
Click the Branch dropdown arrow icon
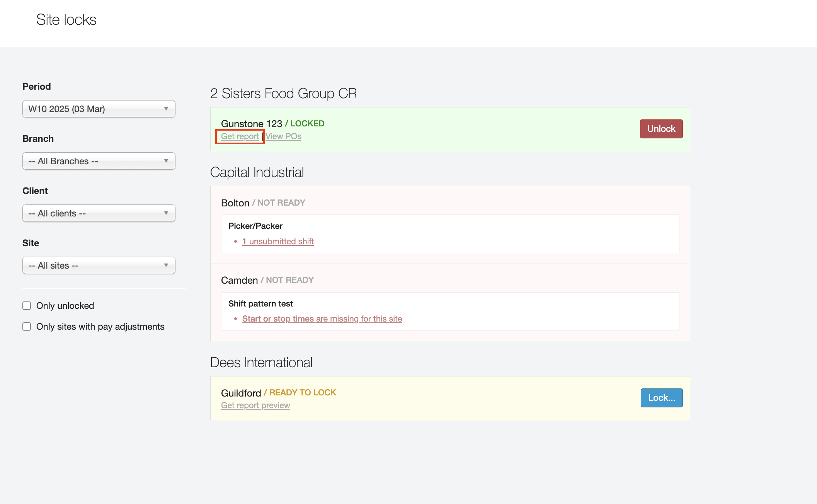click(x=166, y=161)
